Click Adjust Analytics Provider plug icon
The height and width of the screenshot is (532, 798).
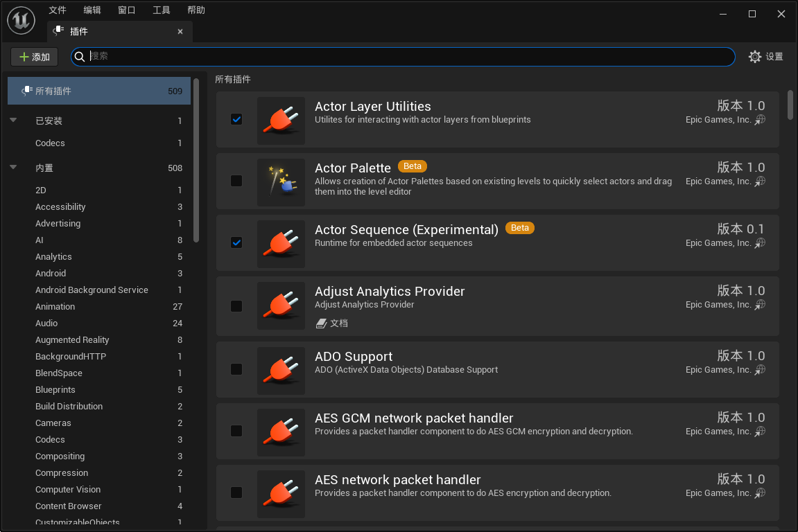point(281,305)
